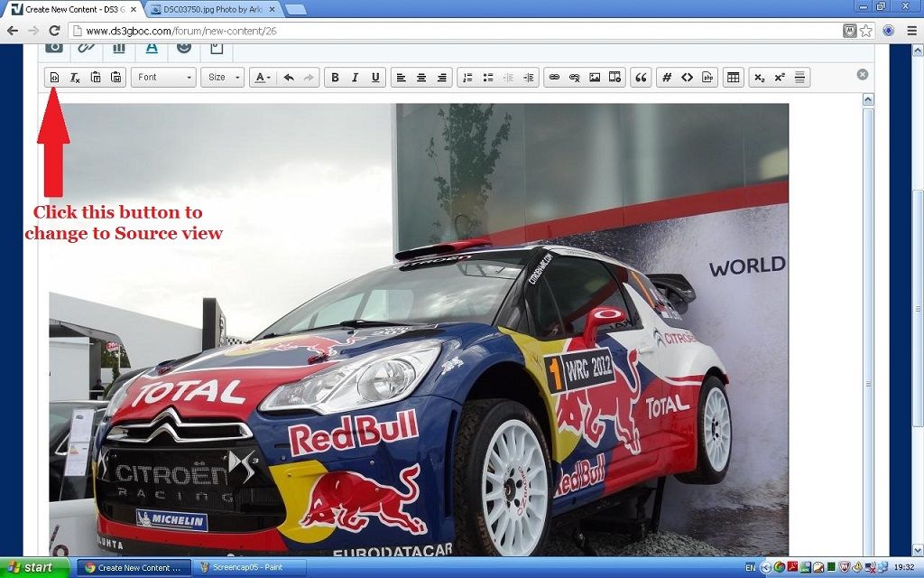The image size is (924, 578).
Task: Center align text
Action: click(x=421, y=78)
